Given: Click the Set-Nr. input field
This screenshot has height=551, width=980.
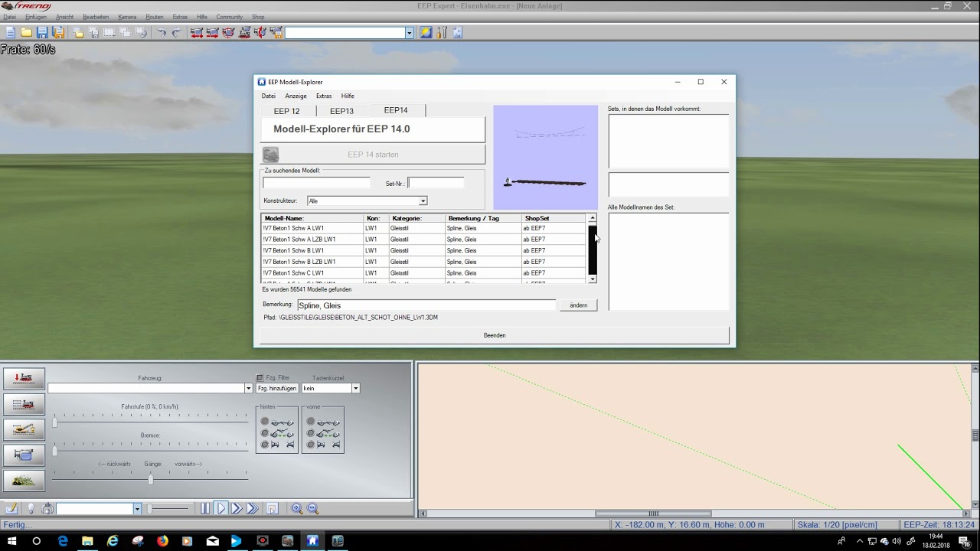Looking at the screenshot, I should point(436,183).
